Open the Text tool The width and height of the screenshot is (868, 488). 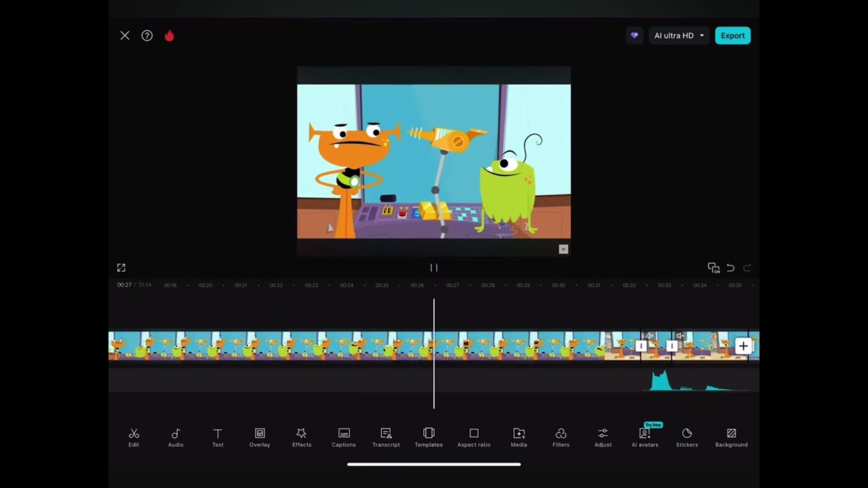(218, 437)
